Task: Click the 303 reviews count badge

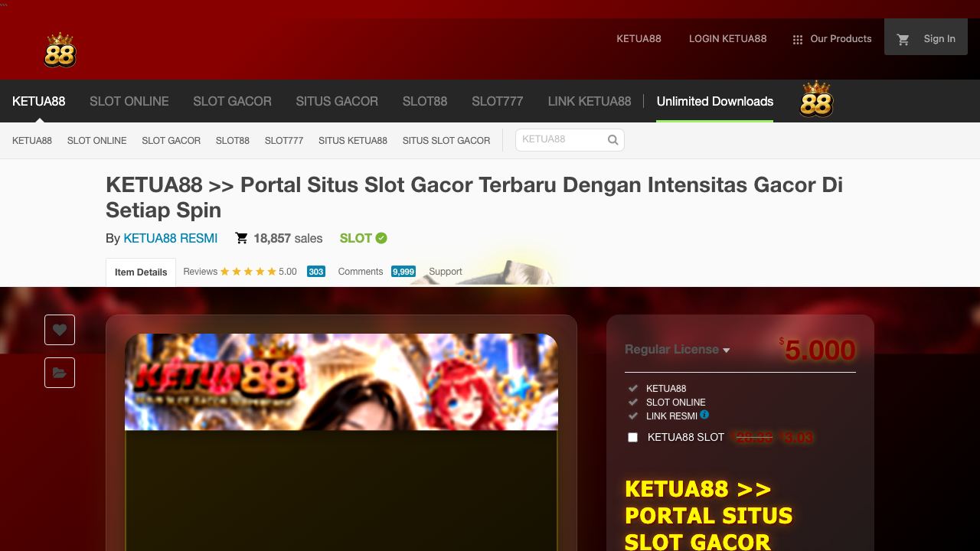Action: click(316, 272)
